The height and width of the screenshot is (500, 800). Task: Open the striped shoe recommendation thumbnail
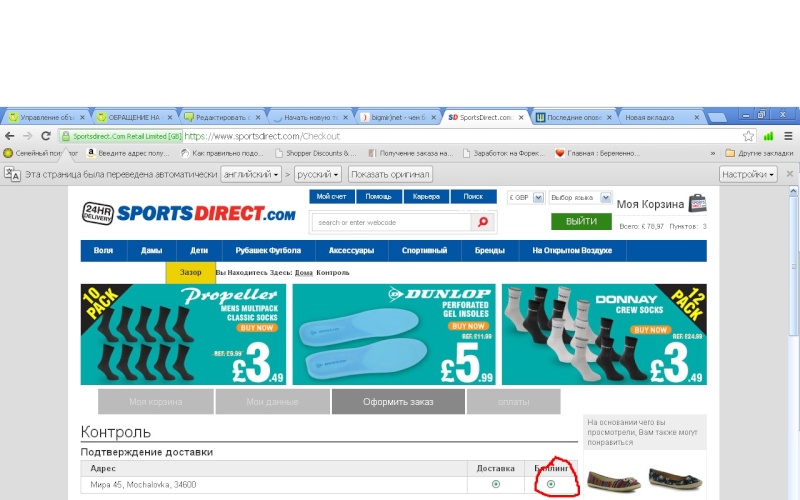coord(613,480)
